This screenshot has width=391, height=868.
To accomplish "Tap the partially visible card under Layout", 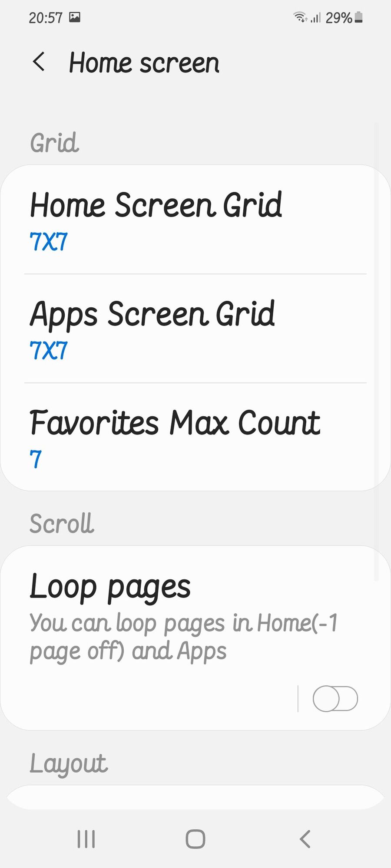I will (x=195, y=797).
